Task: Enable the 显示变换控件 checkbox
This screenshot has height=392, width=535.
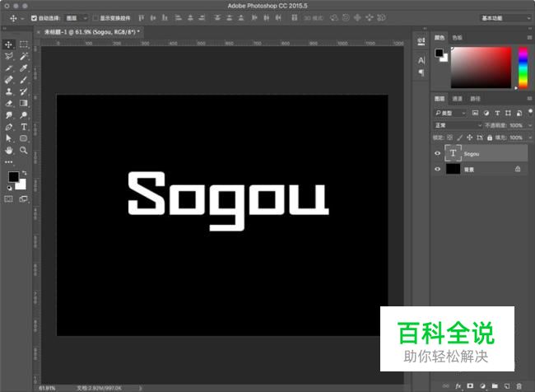Action: point(95,17)
